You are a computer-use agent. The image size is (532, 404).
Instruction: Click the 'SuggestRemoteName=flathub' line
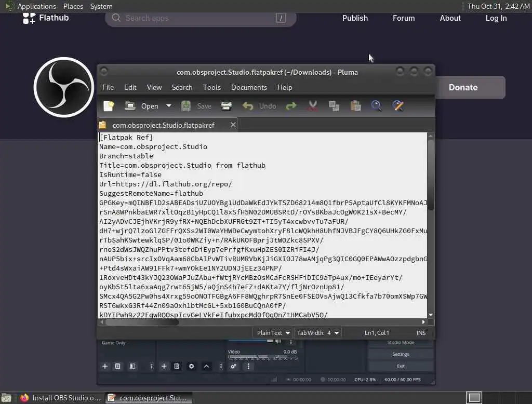[151, 193]
